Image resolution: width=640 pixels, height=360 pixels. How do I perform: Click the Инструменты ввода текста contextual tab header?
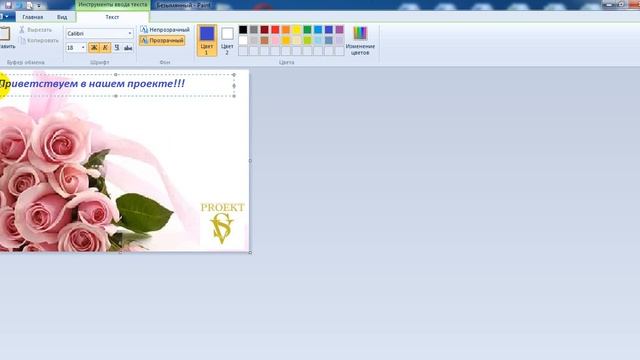click(x=113, y=5)
